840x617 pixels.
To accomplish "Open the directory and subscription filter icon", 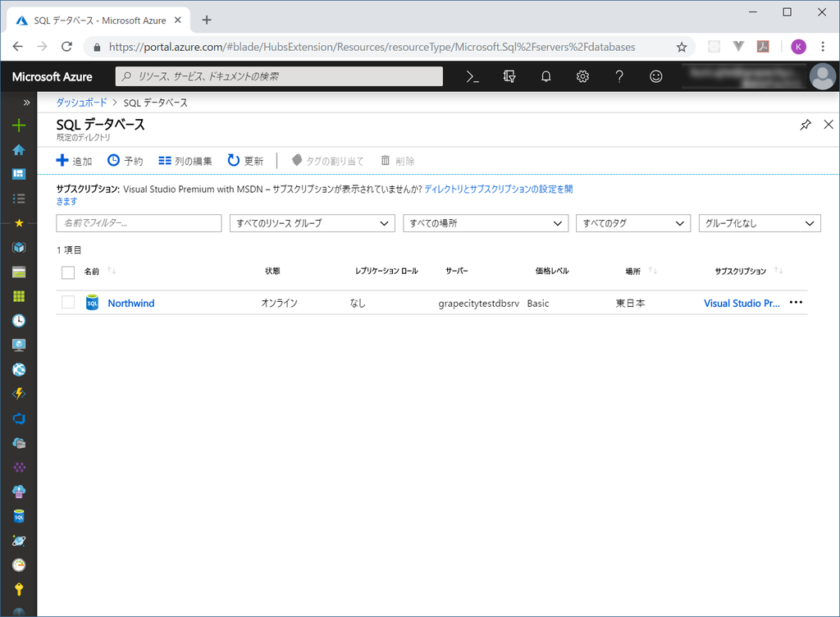I will [509, 76].
